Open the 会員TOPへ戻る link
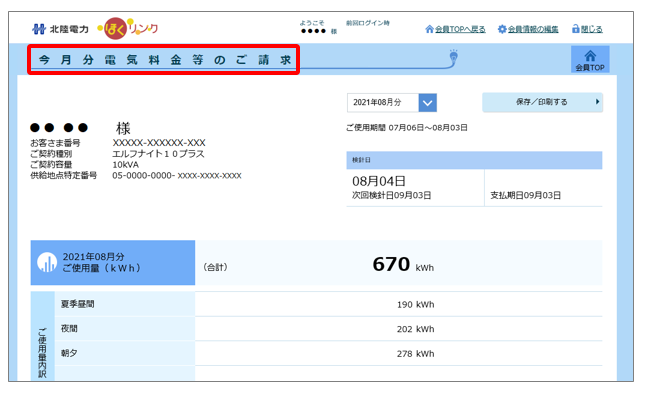648x394 pixels. pos(460,29)
